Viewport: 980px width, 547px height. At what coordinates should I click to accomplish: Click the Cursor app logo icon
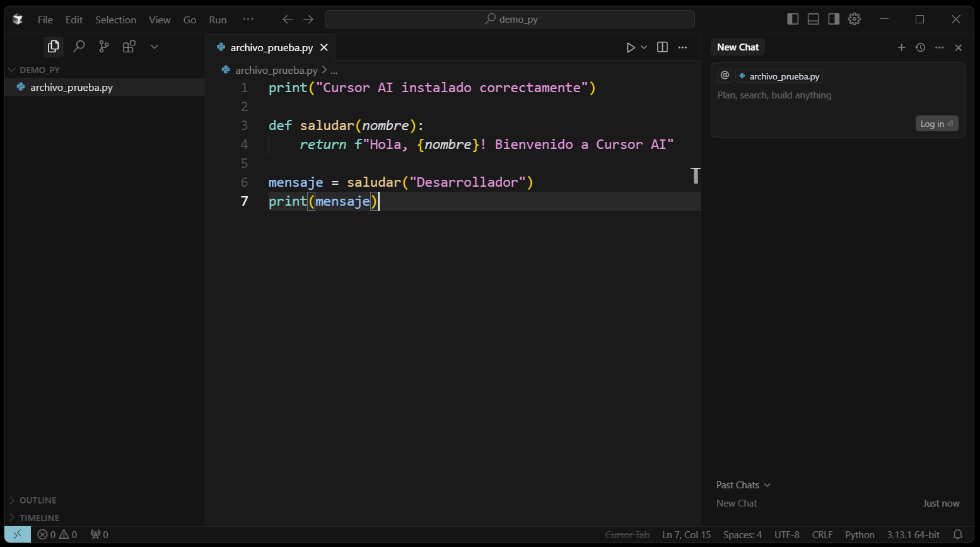(18, 20)
